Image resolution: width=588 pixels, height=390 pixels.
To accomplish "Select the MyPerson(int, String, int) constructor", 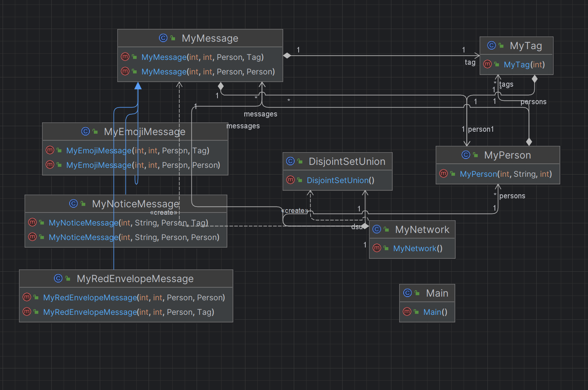I will (x=498, y=174).
